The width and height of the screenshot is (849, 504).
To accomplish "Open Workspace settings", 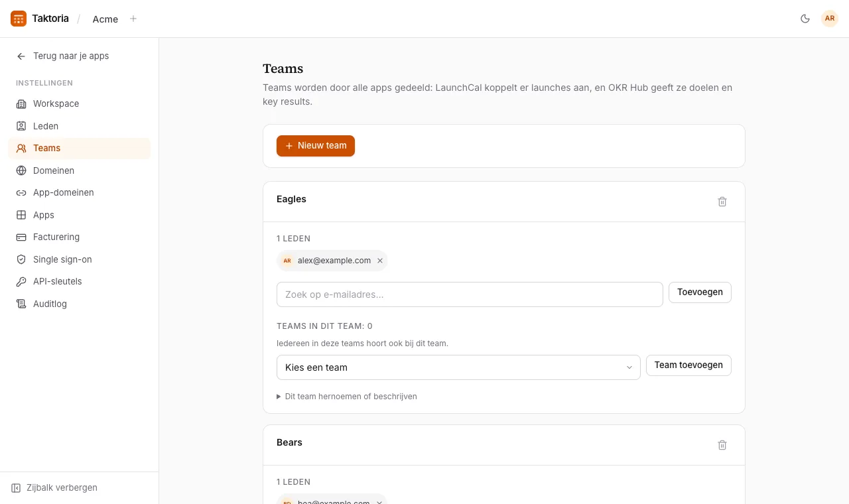I will pyautogui.click(x=80, y=103).
